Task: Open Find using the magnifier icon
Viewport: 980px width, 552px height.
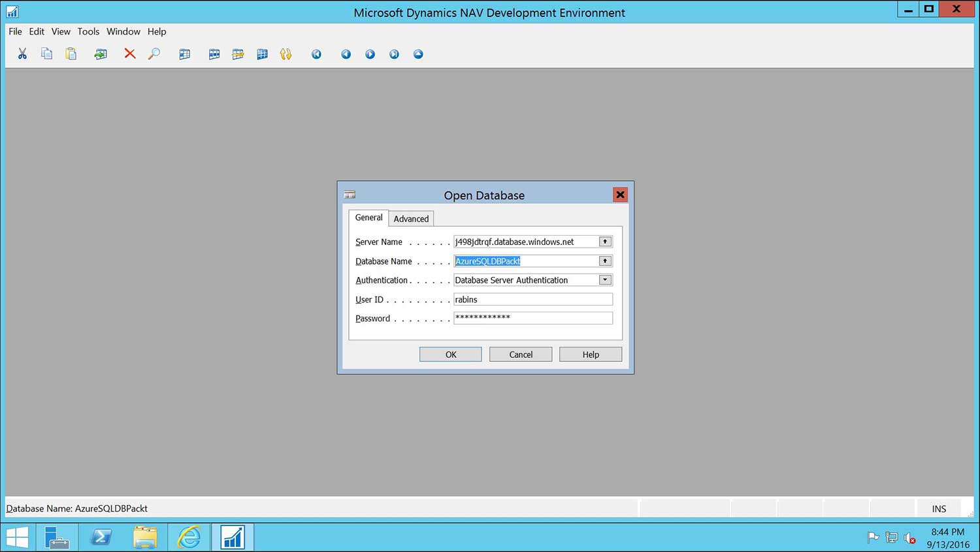Action: (154, 54)
